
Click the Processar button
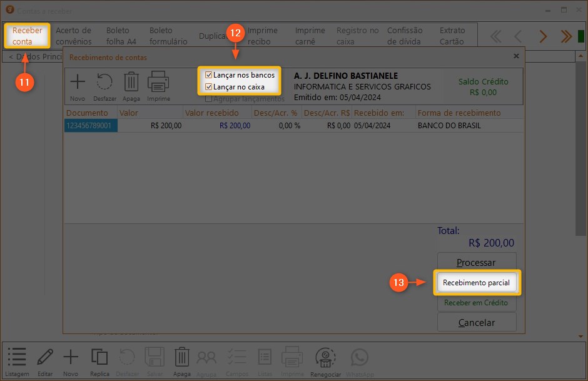pyautogui.click(x=477, y=263)
